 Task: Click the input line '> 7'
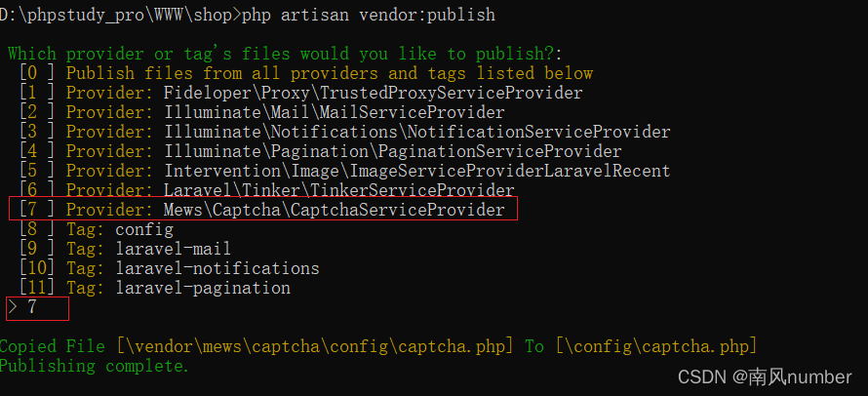point(38,308)
